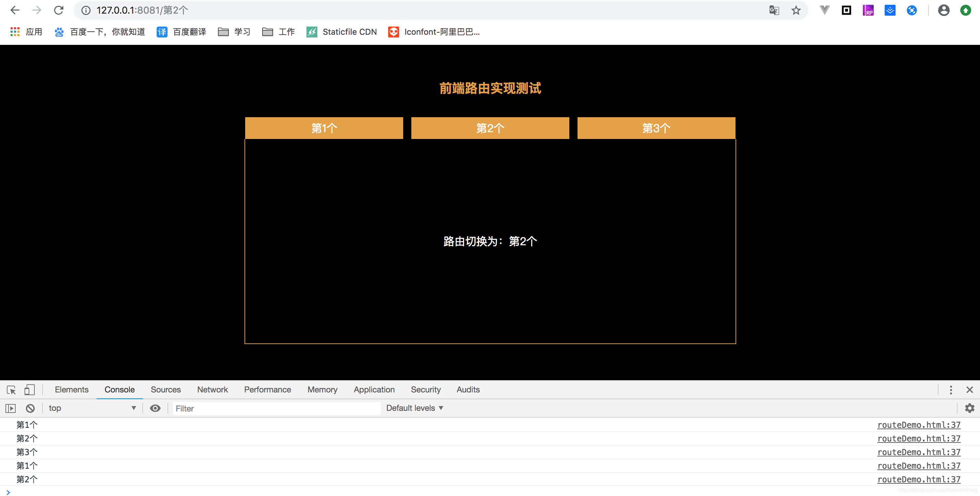Open routeDemo.html:37 link beside 第3个 log
The image size is (980, 496).
tap(919, 453)
